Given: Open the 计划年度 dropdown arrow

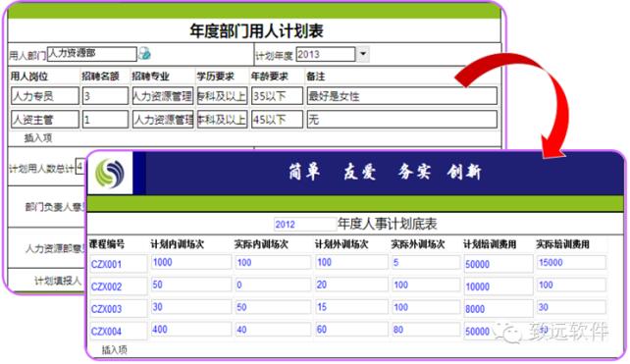Looking at the screenshot, I should 363,54.
